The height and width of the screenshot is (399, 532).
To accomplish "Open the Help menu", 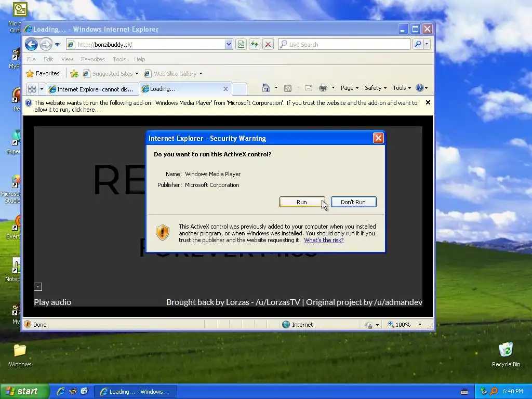I will (139, 59).
